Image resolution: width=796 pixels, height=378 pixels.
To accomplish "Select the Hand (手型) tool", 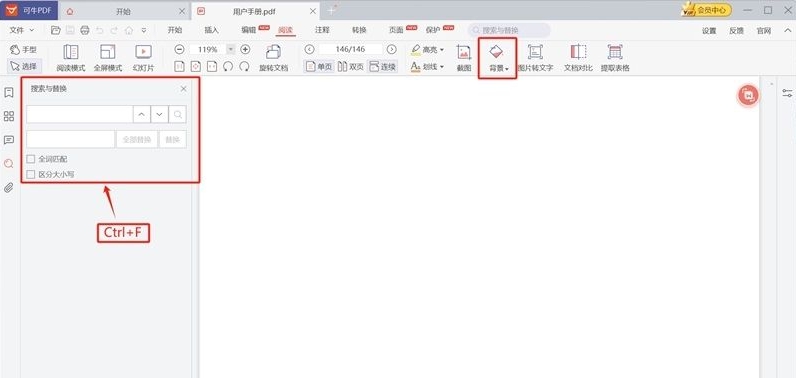I will pyautogui.click(x=23, y=50).
